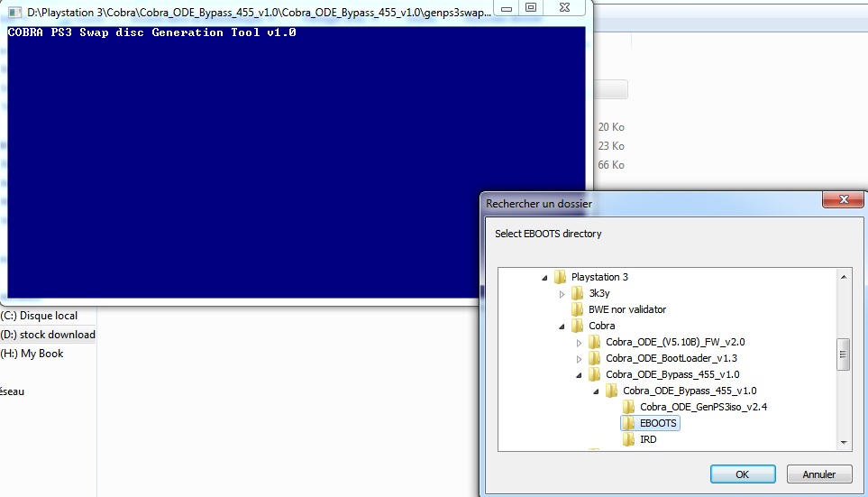Select the EBOOTS folder in the tree
868x497 pixels.
pos(659,423)
